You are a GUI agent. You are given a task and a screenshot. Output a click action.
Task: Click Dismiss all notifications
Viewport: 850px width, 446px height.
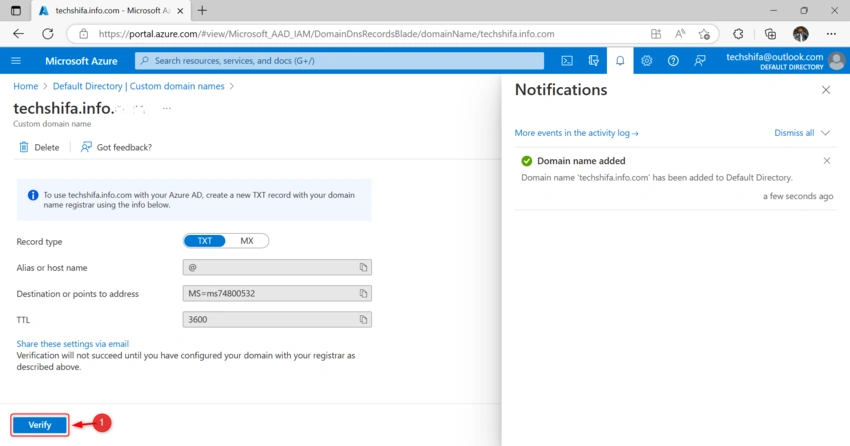coord(794,133)
